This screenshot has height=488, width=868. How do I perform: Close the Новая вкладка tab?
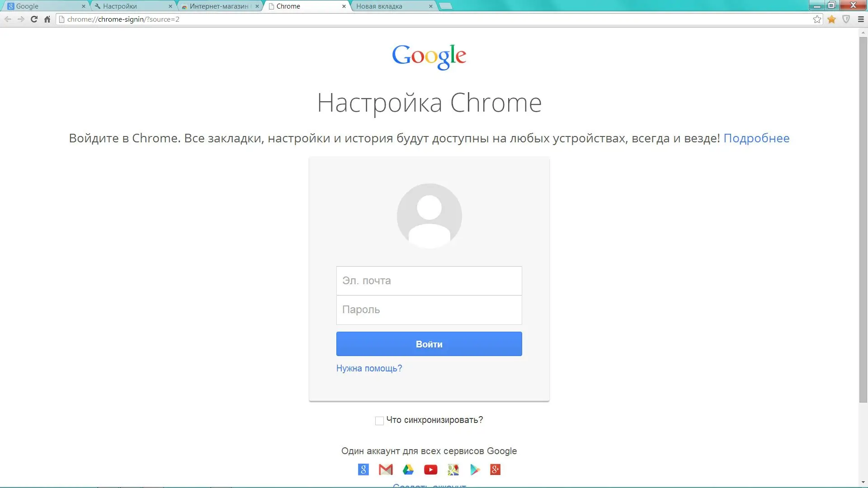(431, 6)
